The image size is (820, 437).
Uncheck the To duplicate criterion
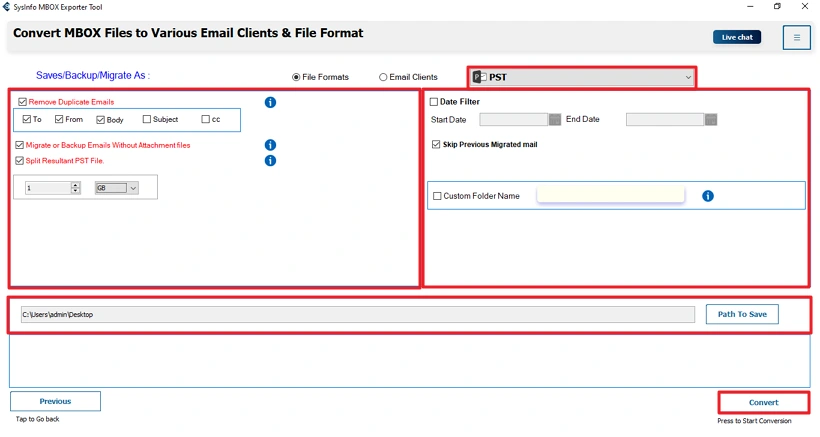[27, 119]
